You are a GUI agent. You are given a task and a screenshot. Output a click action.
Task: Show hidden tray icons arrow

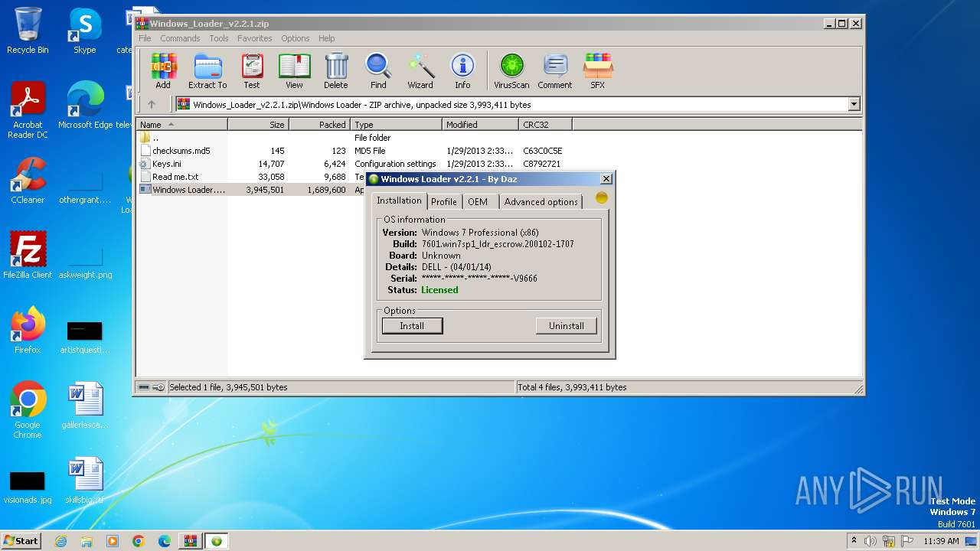tap(854, 541)
